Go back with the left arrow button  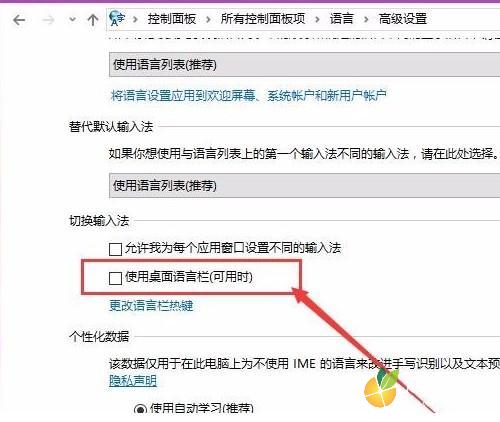(x=19, y=20)
